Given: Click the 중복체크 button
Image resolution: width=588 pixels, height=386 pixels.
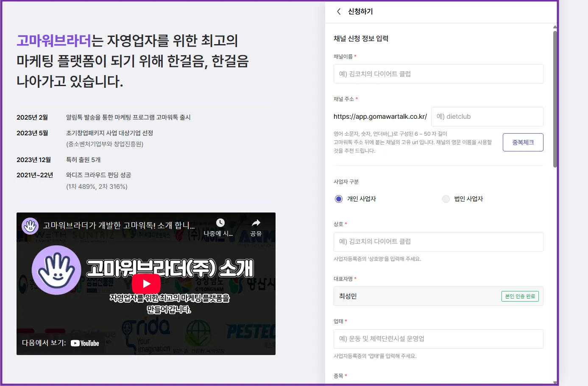Looking at the screenshot, I should tap(523, 142).
